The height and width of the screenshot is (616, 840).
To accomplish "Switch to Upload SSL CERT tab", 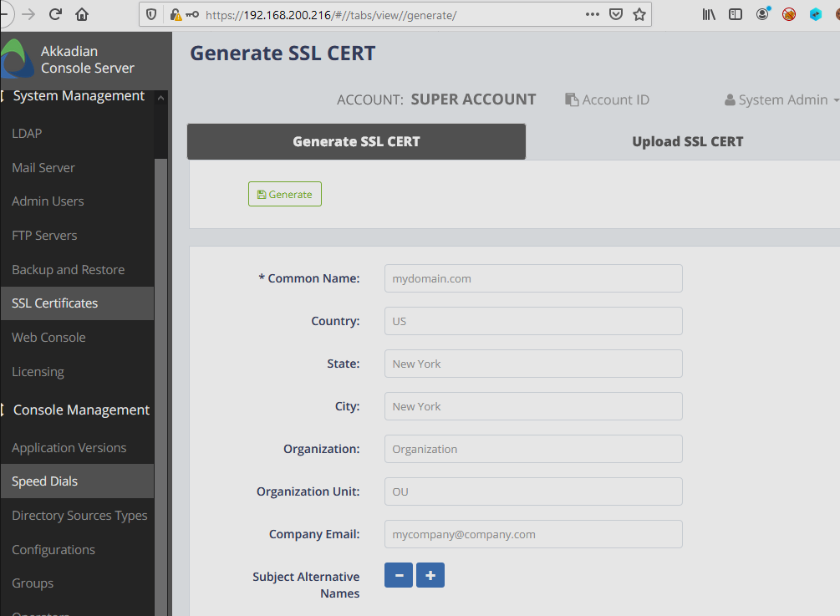I will click(687, 141).
